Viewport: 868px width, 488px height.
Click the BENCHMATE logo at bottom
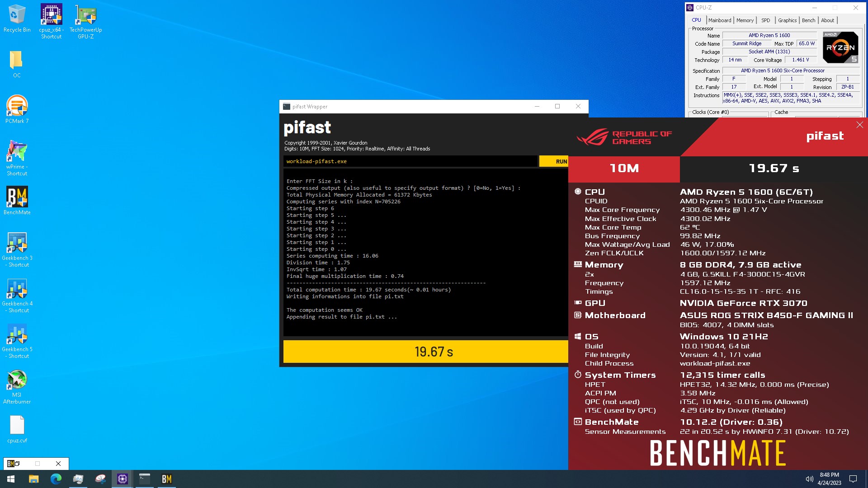pyautogui.click(x=717, y=453)
